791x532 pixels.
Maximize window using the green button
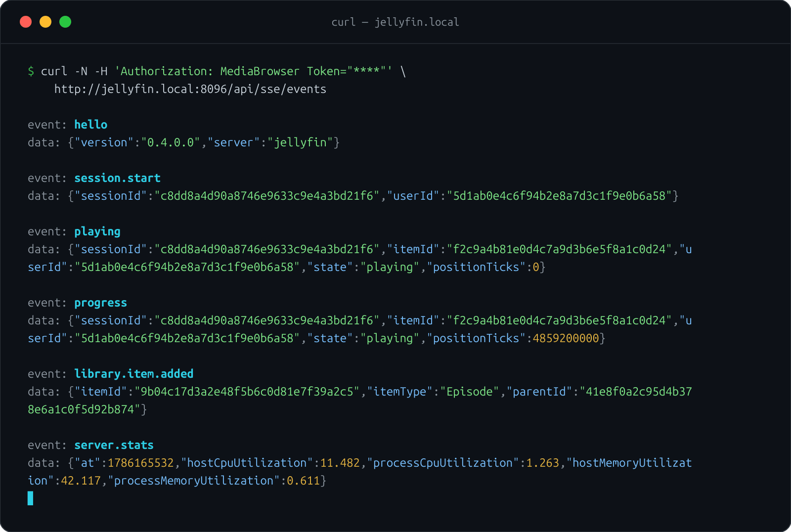point(65,22)
